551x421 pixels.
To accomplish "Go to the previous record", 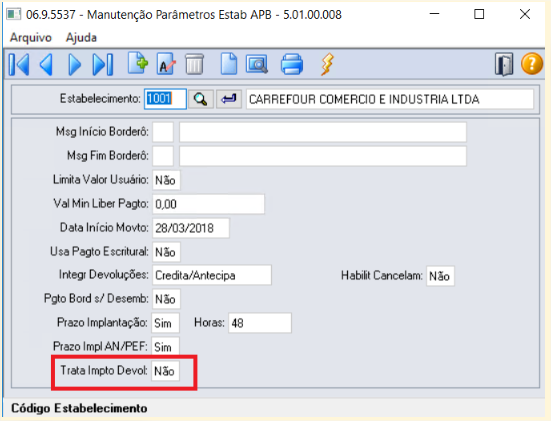I will coord(46,64).
